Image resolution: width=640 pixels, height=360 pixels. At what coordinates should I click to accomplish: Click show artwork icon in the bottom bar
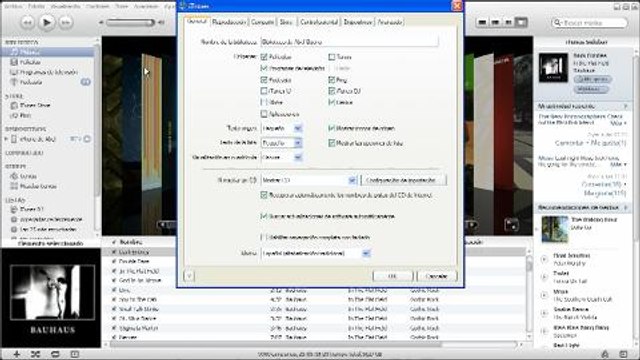tap(74, 354)
